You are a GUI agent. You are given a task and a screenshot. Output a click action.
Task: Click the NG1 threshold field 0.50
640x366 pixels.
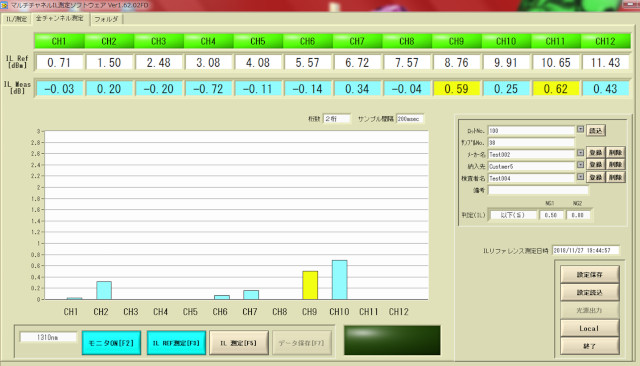click(x=551, y=215)
